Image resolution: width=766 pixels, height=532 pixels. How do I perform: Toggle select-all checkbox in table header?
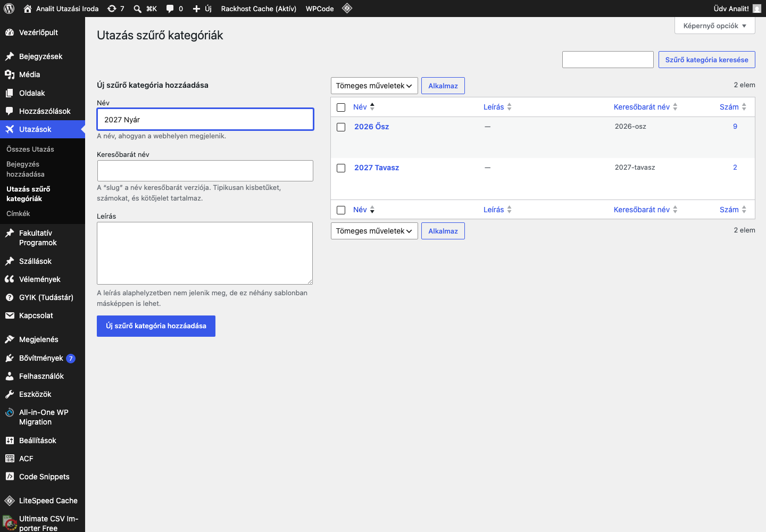342,107
